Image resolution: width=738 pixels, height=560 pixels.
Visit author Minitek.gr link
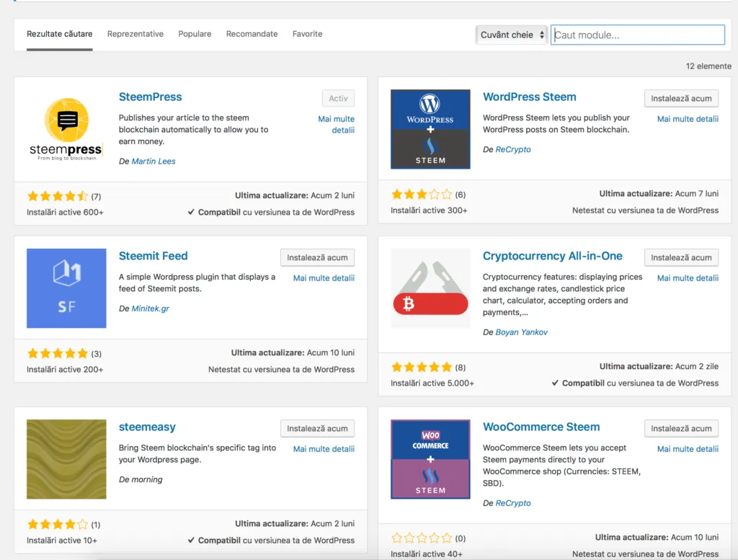coord(150,308)
